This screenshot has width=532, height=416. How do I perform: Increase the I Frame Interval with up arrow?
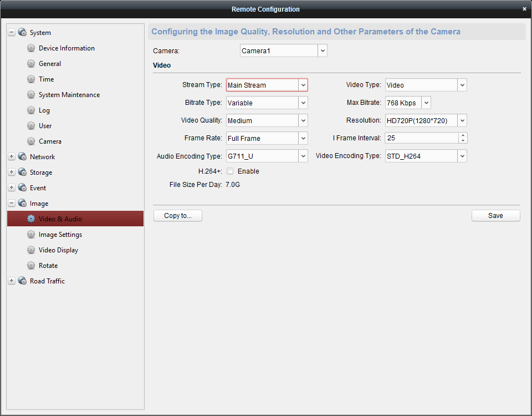[463, 135]
